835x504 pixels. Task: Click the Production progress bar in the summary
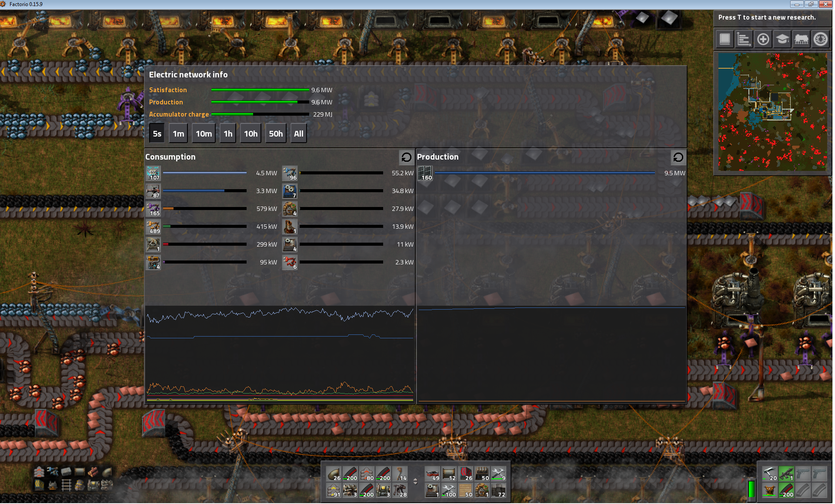pos(260,102)
